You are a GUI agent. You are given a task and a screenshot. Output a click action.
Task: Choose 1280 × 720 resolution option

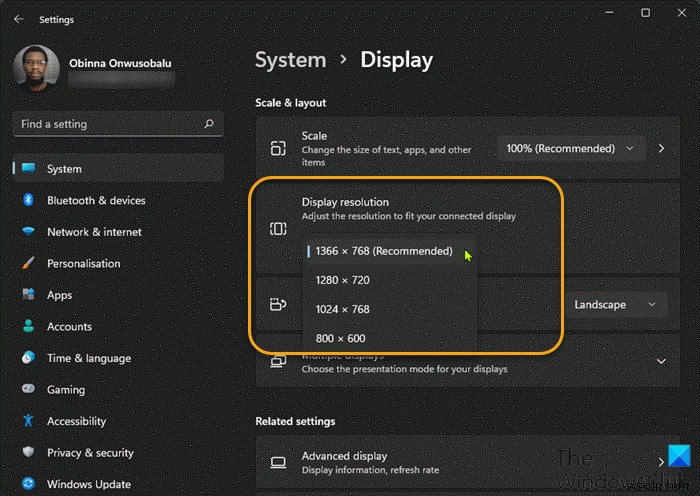pos(342,280)
